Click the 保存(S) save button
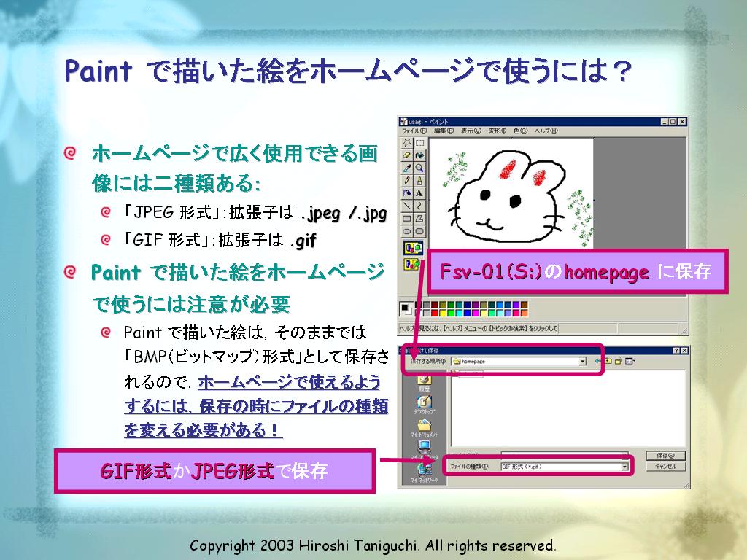The height and width of the screenshot is (560, 747). coord(665,456)
